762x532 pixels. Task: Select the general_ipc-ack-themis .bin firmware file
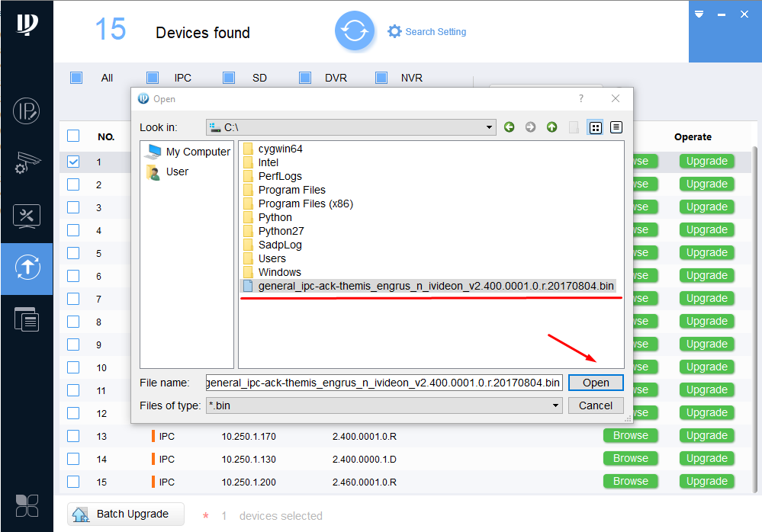click(429, 286)
